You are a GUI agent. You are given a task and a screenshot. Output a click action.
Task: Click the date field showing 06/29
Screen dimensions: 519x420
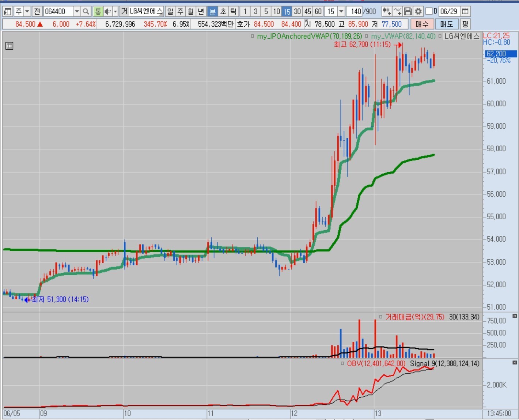[449, 12]
